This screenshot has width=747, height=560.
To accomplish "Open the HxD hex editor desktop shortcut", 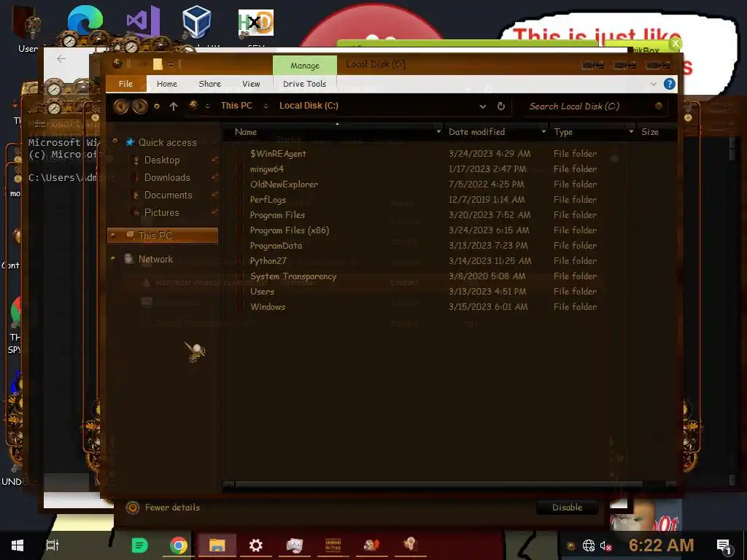I will (256, 23).
